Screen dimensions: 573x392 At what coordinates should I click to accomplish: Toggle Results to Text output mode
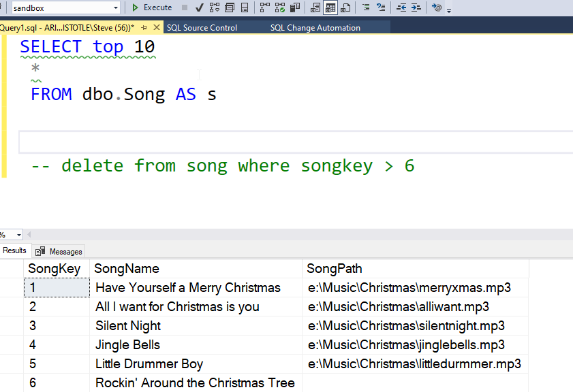[x=315, y=7]
